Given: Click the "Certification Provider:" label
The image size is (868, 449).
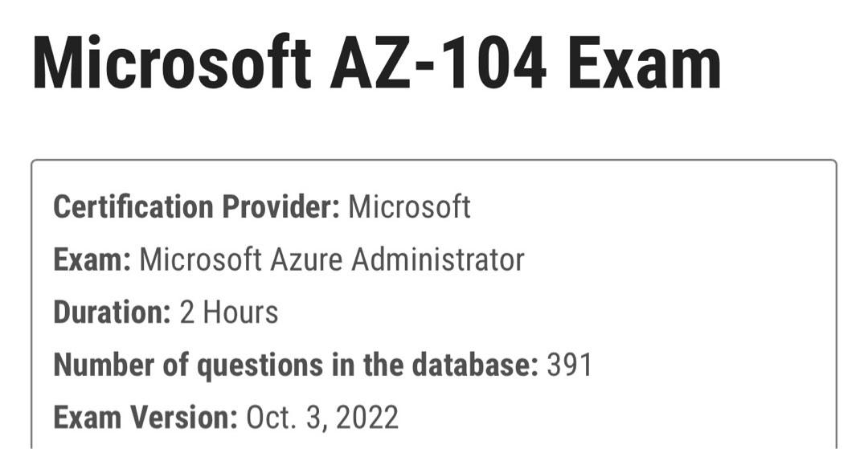Looking at the screenshot, I should (x=196, y=207).
